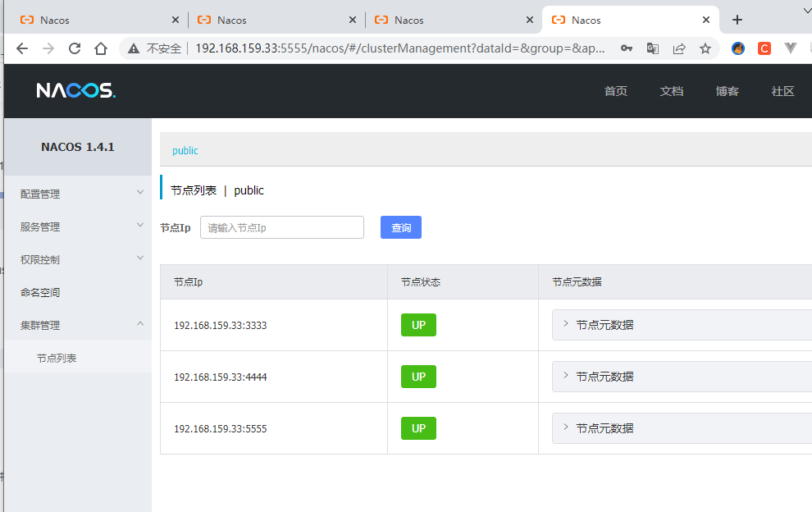812x512 pixels.
Task: Expand the 配置管理 sidebar menu
Action: tap(78, 194)
